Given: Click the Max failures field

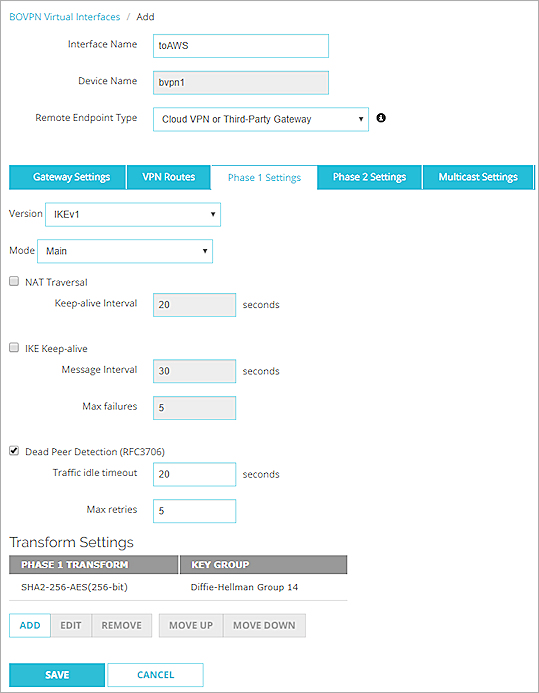Looking at the screenshot, I should [194, 408].
